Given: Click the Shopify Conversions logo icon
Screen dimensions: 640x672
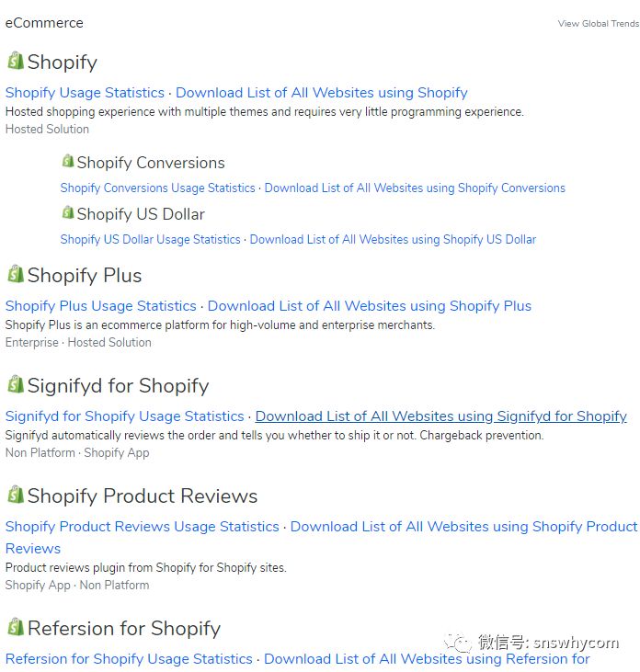Looking at the screenshot, I should [67, 161].
